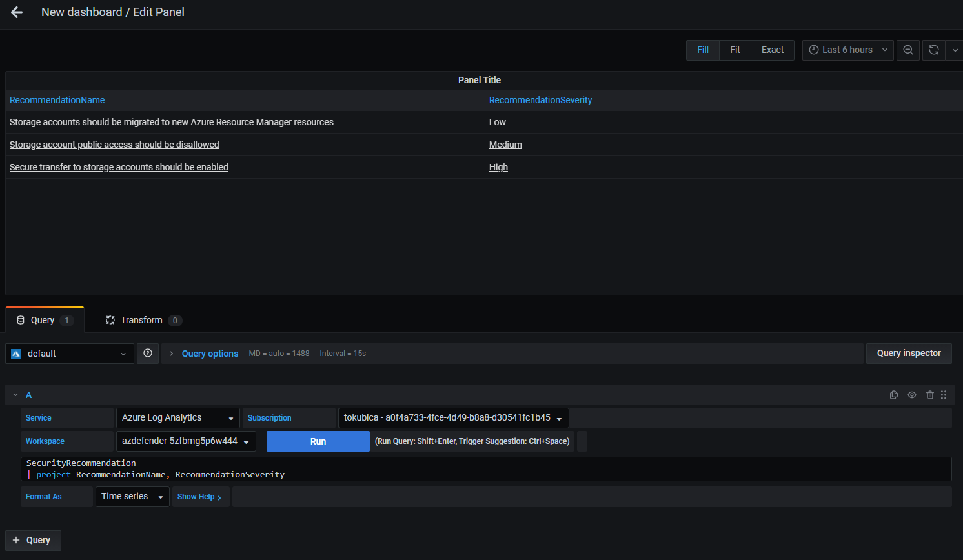Click the back arrow to exit panel editing

17,12
